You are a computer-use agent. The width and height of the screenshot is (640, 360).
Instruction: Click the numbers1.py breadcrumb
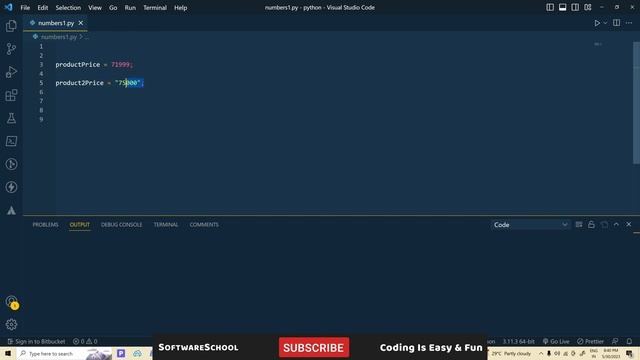click(58, 37)
